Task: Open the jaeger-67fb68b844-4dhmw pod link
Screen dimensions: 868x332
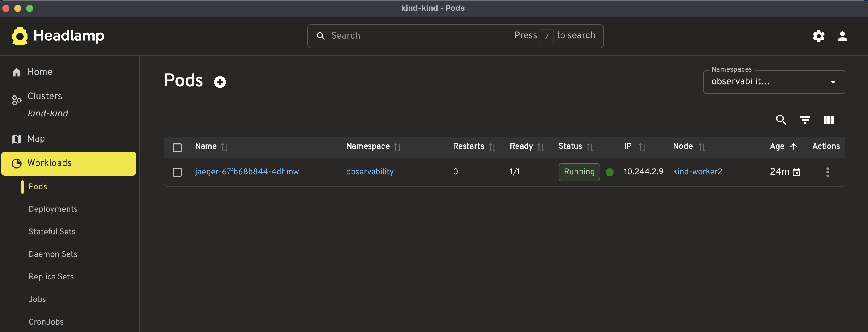Action: tap(247, 172)
